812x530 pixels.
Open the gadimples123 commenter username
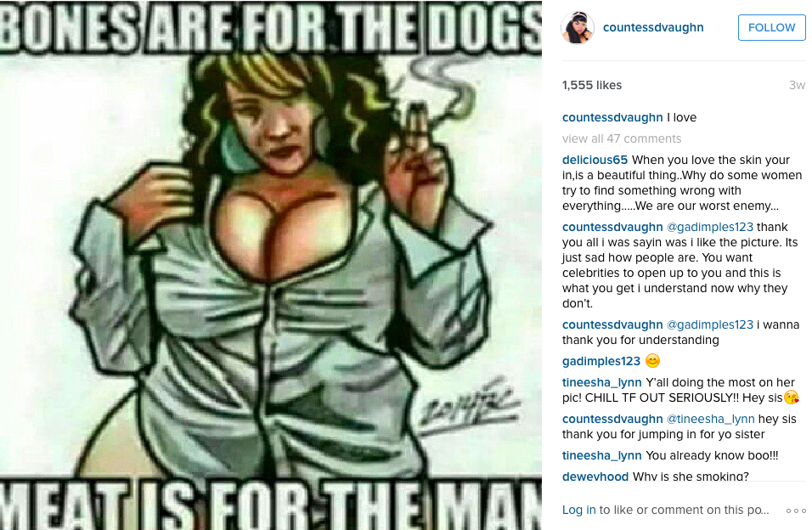601,361
